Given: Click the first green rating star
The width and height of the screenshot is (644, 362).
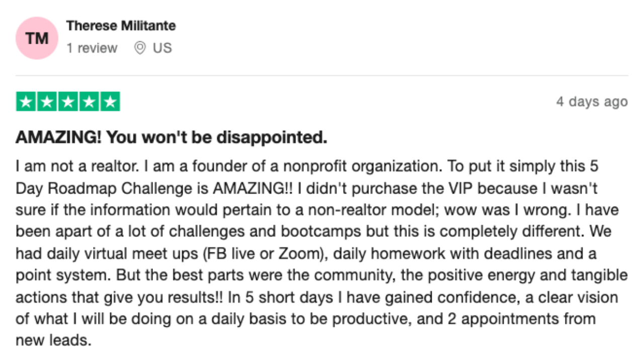Looking at the screenshot, I should pyautogui.click(x=26, y=102).
